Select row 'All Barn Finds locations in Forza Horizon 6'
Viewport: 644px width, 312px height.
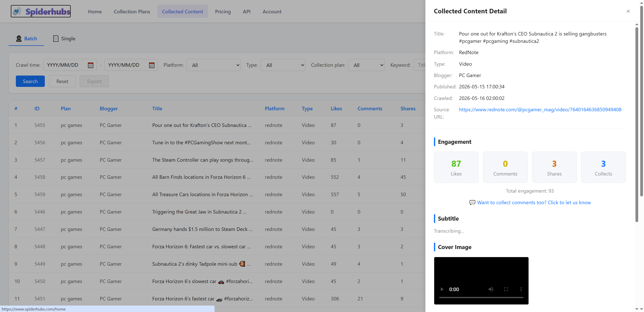pyautogui.click(x=217, y=177)
